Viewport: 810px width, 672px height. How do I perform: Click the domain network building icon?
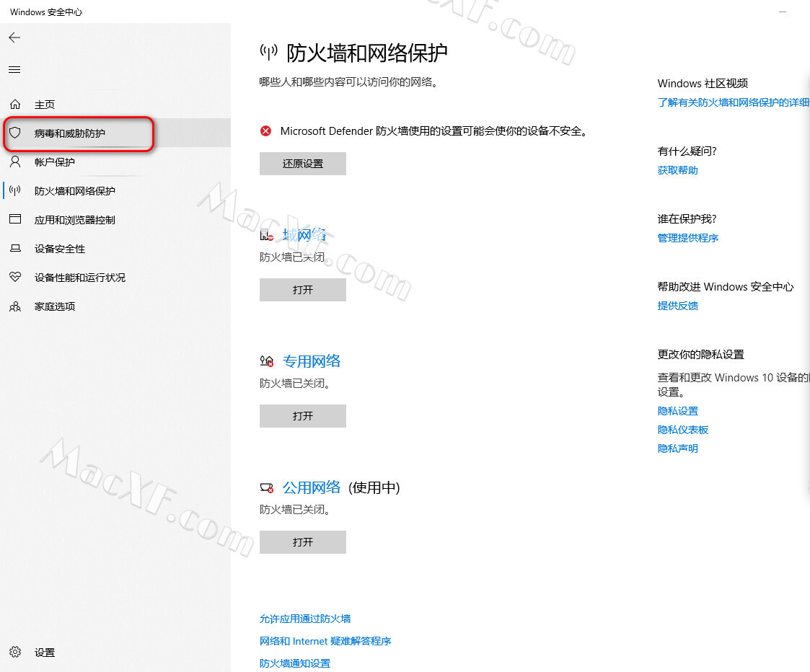tap(267, 236)
